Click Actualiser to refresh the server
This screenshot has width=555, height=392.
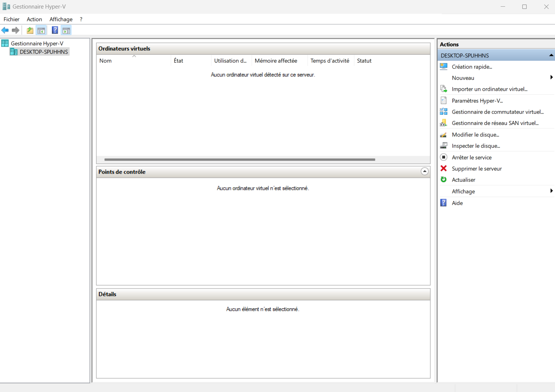click(x=463, y=180)
